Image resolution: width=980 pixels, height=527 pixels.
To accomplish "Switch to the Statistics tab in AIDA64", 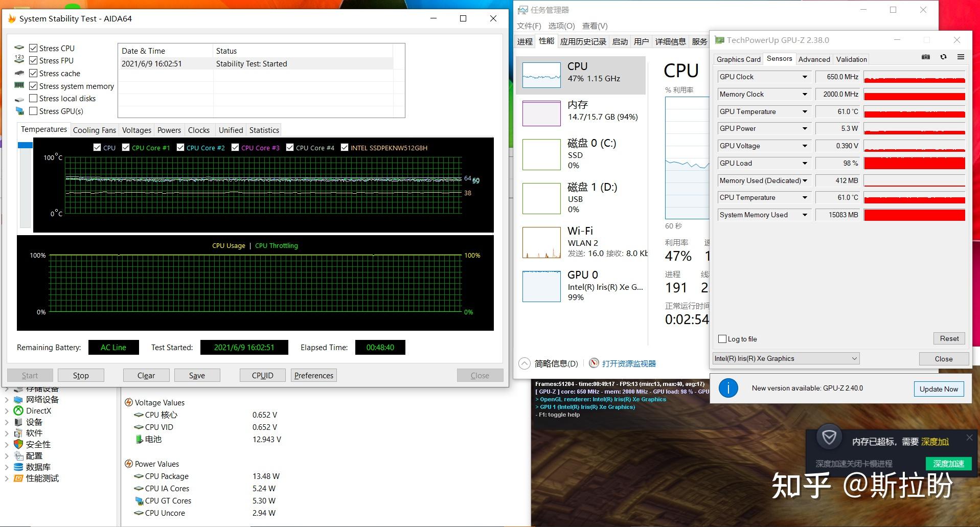I will pos(264,130).
